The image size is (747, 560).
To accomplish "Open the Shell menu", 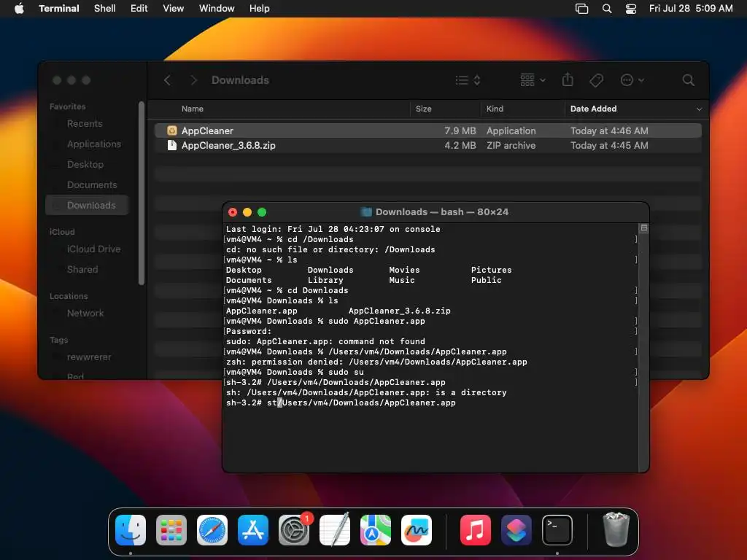I will [105, 9].
